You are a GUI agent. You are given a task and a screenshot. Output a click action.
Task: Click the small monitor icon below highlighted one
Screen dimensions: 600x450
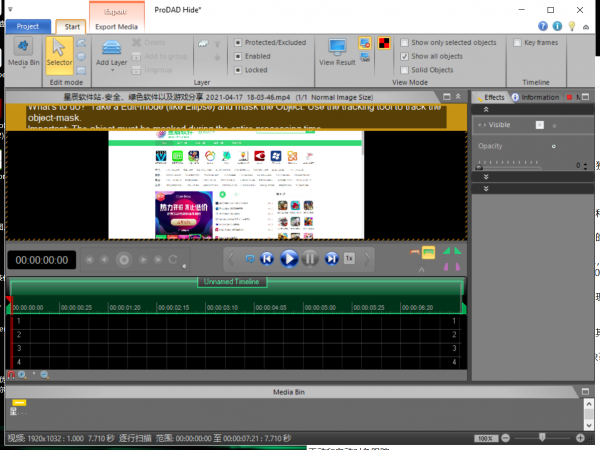[x=365, y=58]
